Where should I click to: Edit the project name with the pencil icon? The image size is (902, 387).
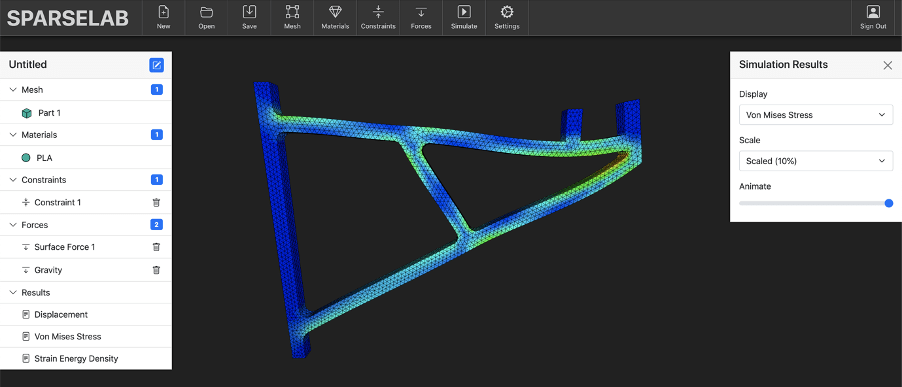tap(156, 65)
